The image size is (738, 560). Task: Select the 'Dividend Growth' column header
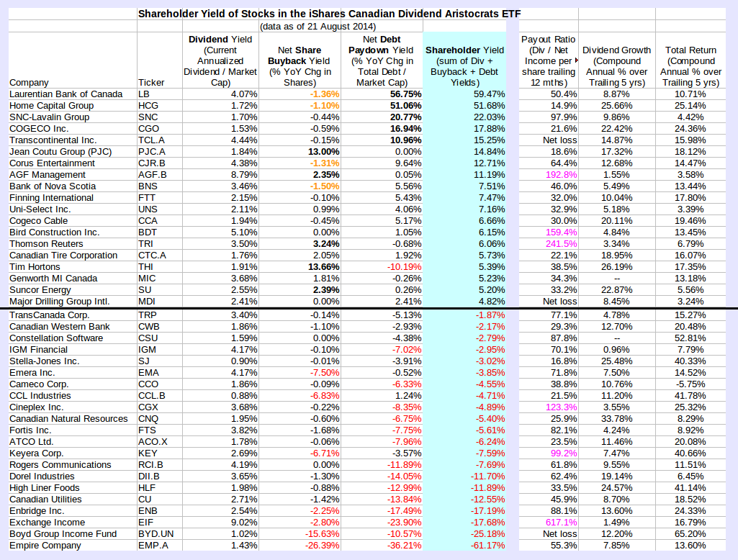pos(616,66)
